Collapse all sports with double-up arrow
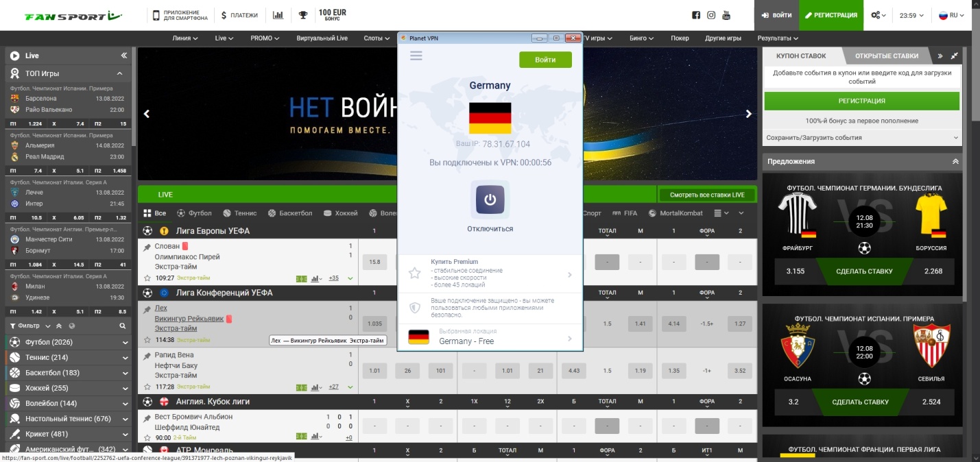Viewport: 980px width, 462px height. [x=59, y=326]
